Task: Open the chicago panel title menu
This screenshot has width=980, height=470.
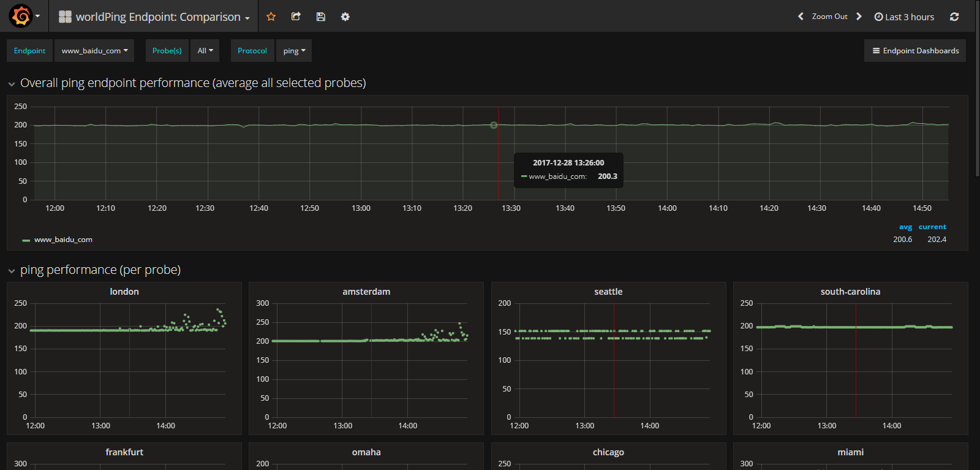Action: pyautogui.click(x=608, y=452)
